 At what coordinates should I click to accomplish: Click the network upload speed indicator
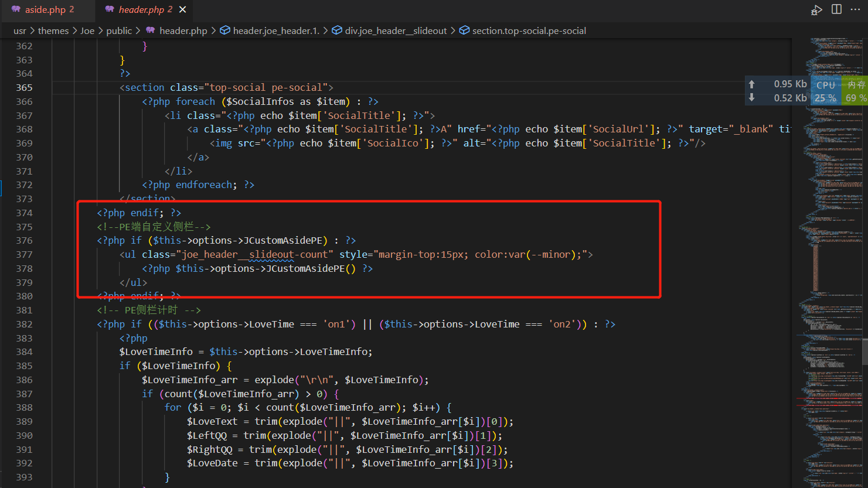[x=780, y=84]
